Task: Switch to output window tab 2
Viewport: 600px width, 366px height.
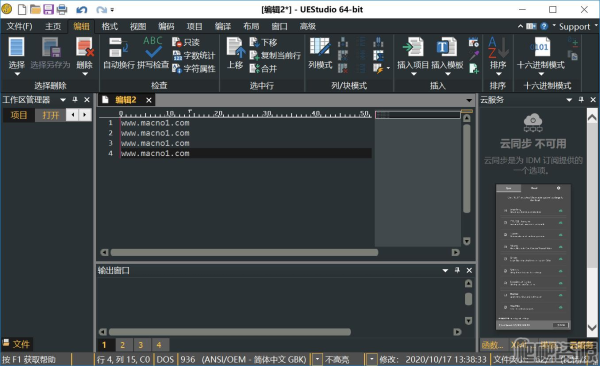Action: 122,345
